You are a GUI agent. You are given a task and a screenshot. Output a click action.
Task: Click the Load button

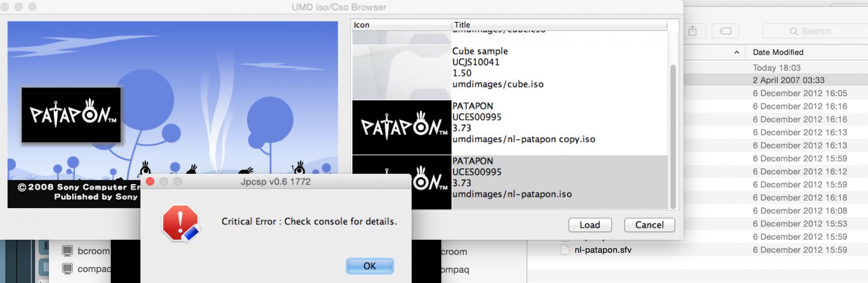pyautogui.click(x=590, y=225)
